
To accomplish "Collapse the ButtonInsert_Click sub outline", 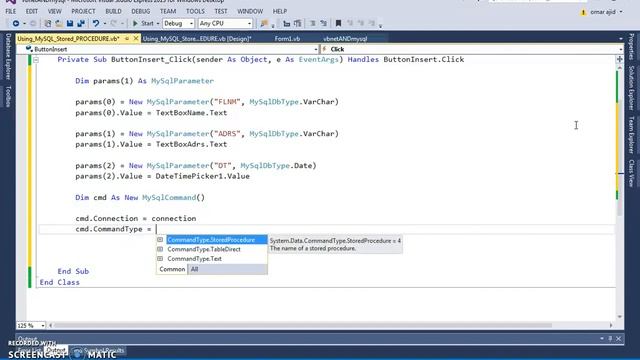I will point(36,60).
